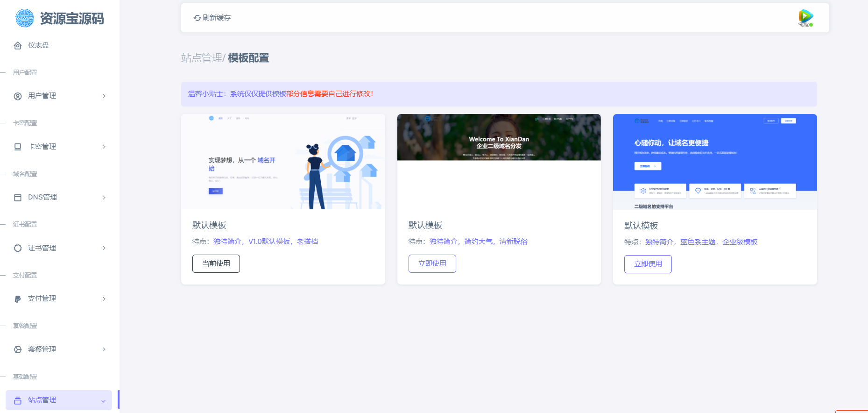Click the 支付配置 section label

(x=25, y=275)
